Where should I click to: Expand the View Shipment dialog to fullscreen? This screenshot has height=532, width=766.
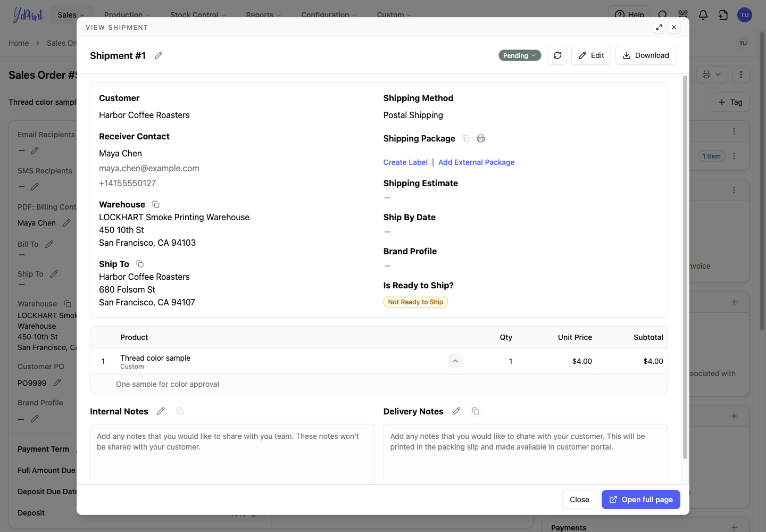659,27
